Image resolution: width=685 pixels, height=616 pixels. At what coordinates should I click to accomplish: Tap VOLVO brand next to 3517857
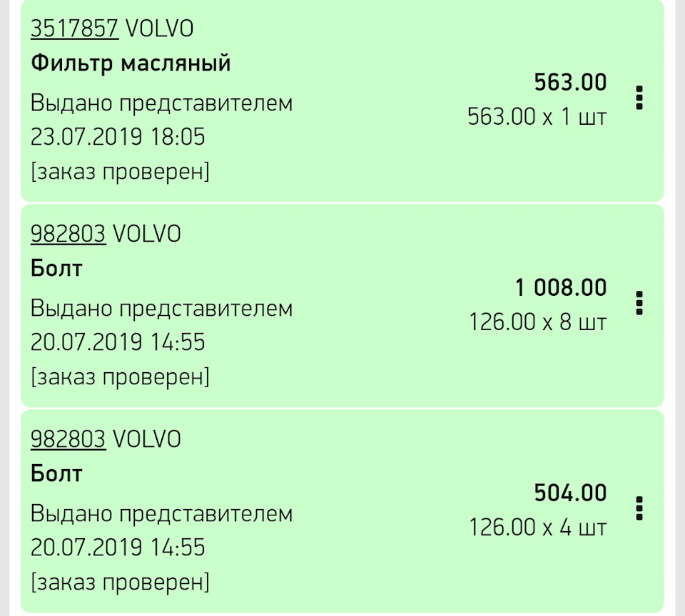pos(159,29)
